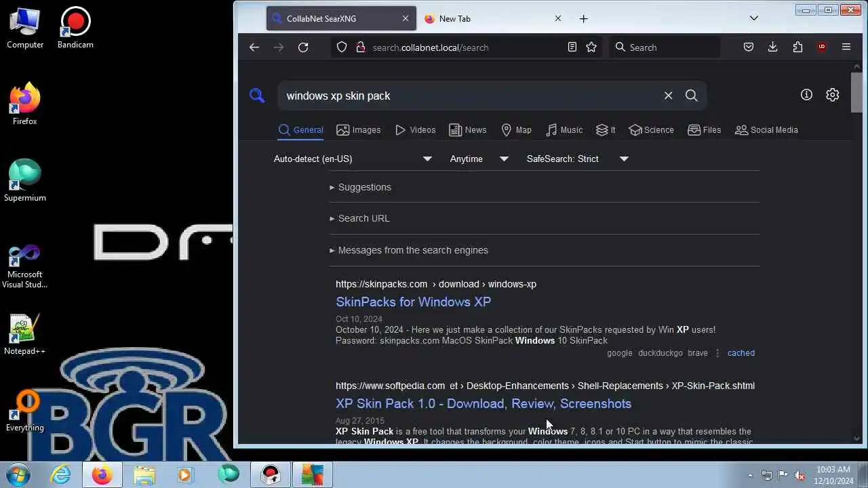Click the page vertical scrollbar thumb
868x488 pixels.
[856, 92]
